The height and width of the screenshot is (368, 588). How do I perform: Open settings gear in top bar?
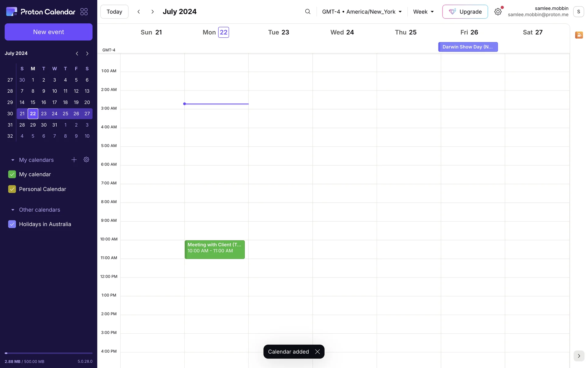(x=498, y=12)
